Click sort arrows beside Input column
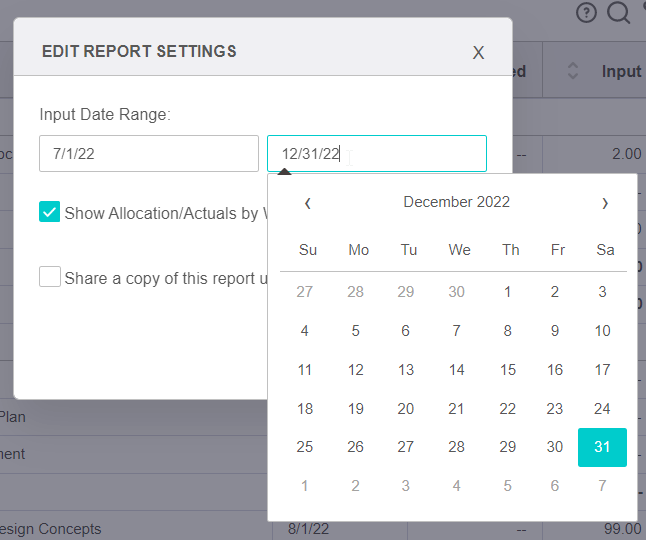Viewport: 646px width, 540px height. 573,71
